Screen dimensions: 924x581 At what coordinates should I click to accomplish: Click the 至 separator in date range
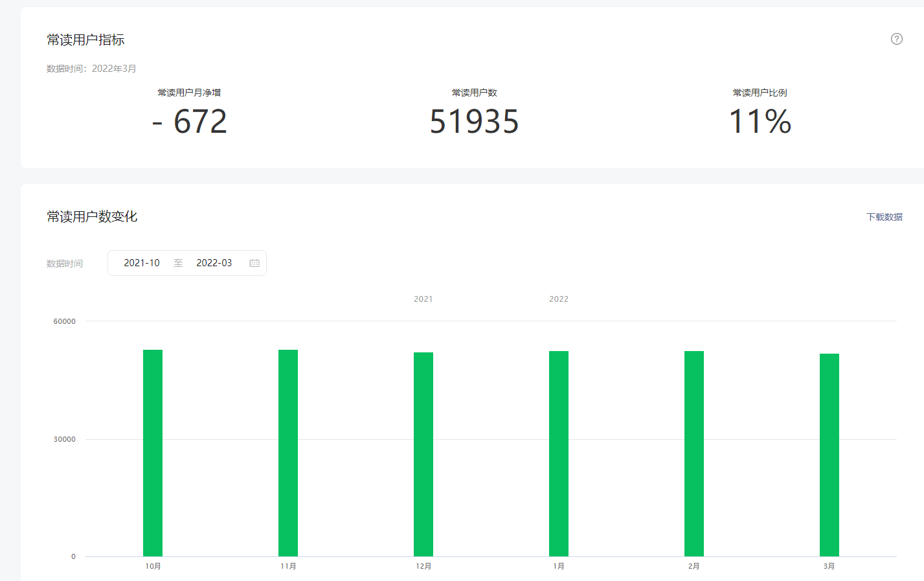coord(178,263)
